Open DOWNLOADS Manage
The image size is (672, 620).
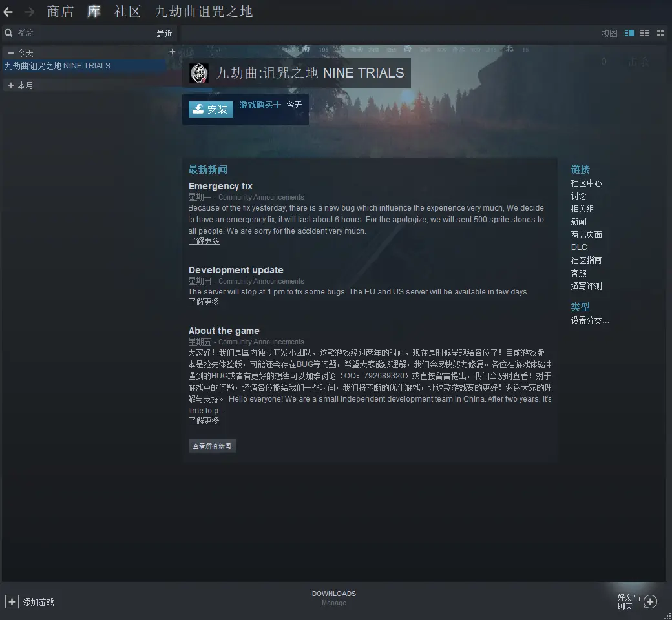click(334, 598)
